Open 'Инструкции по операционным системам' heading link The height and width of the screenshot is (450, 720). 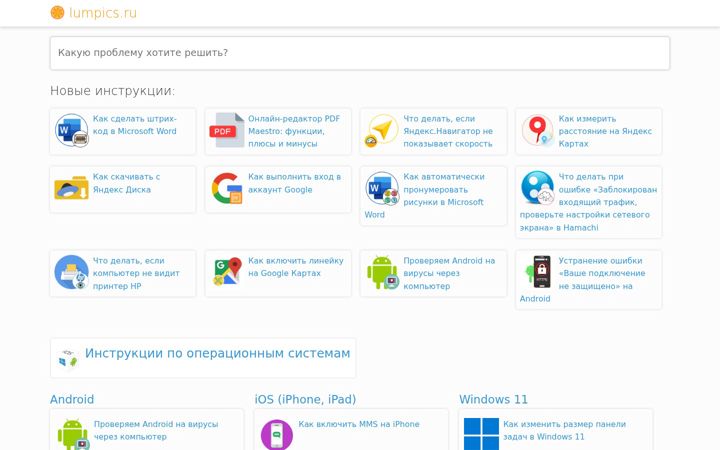click(217, 353)
